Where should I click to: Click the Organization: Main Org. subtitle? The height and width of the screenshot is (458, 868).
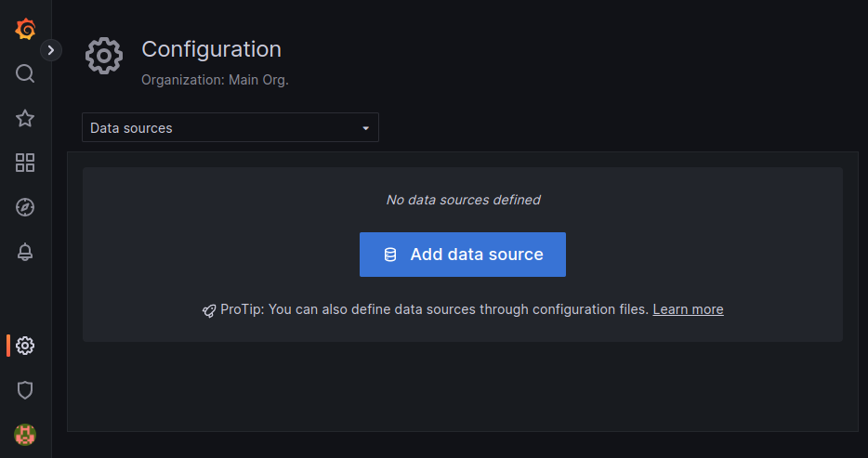pos(215,80)
